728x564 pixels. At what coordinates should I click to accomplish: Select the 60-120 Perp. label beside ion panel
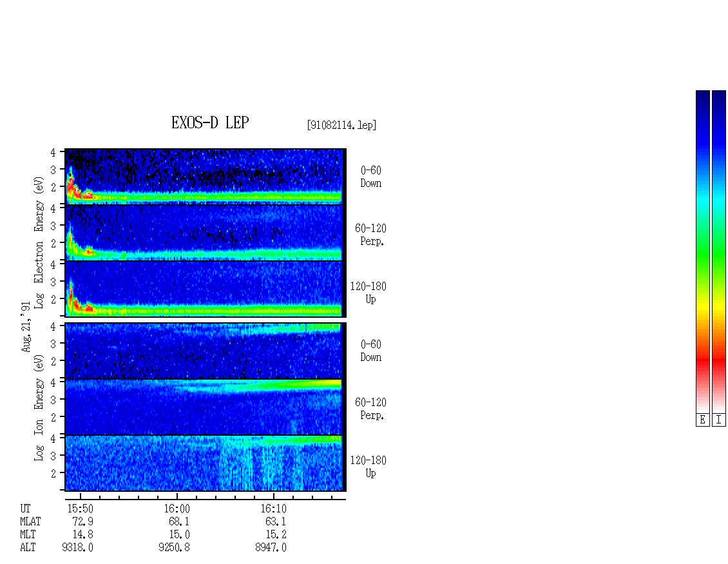click(x=370, y=409)
